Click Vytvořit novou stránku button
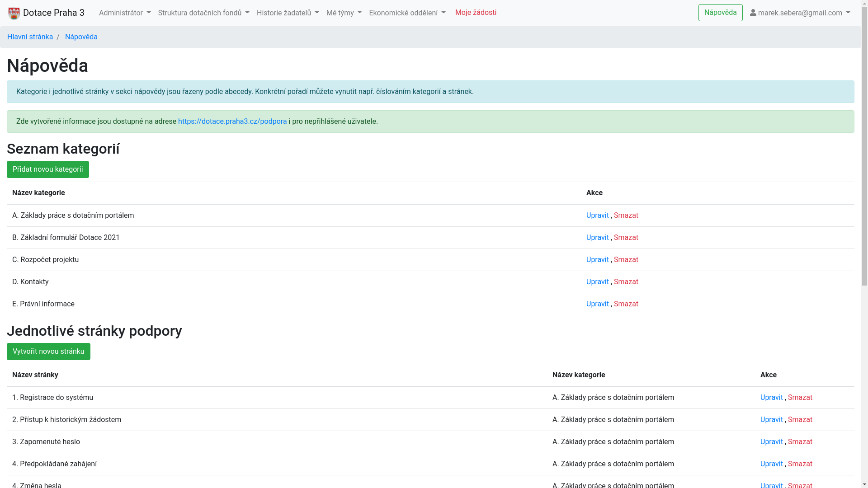The height and width of the screenshot is (488, 868). coord(48,352)
